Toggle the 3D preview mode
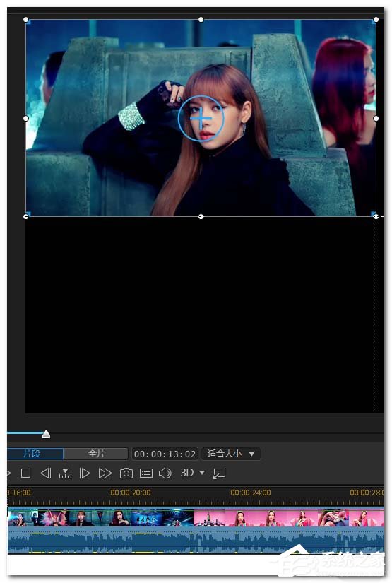 click(x=187, y=473)
